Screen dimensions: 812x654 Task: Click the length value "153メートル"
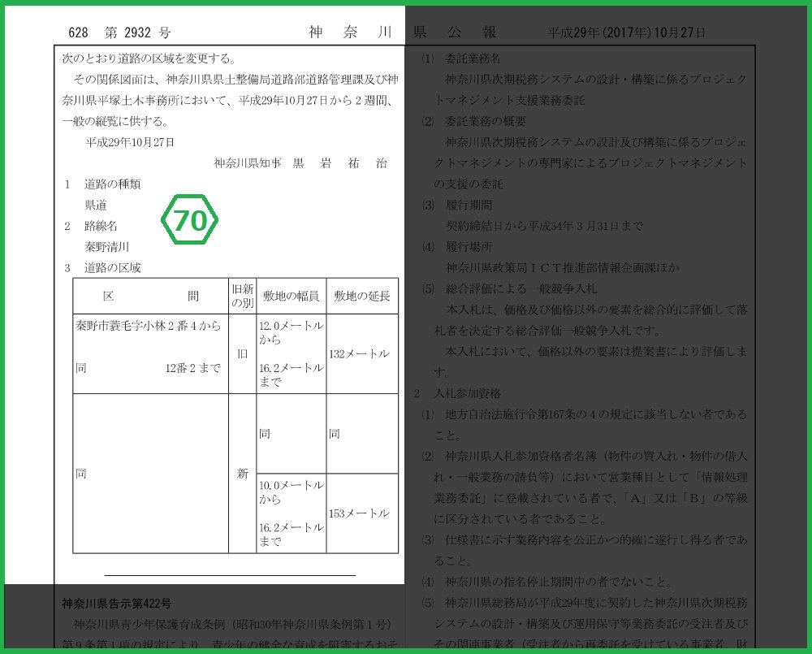tap(359, 513)
